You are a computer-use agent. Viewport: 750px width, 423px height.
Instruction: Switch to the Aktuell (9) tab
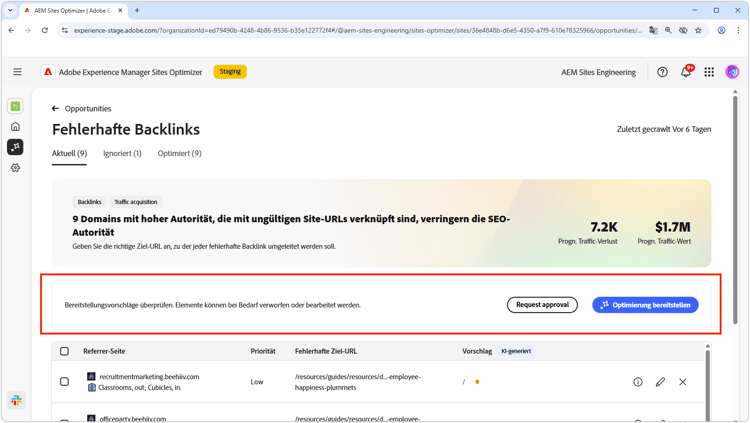point(69,153)
